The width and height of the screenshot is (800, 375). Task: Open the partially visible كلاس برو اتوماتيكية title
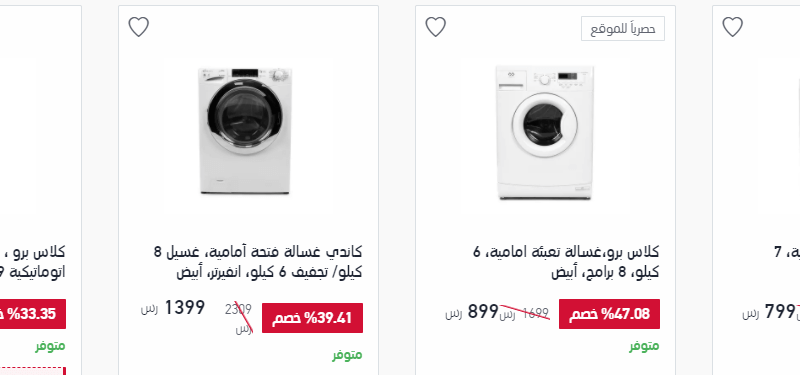[x=33, y=262]
